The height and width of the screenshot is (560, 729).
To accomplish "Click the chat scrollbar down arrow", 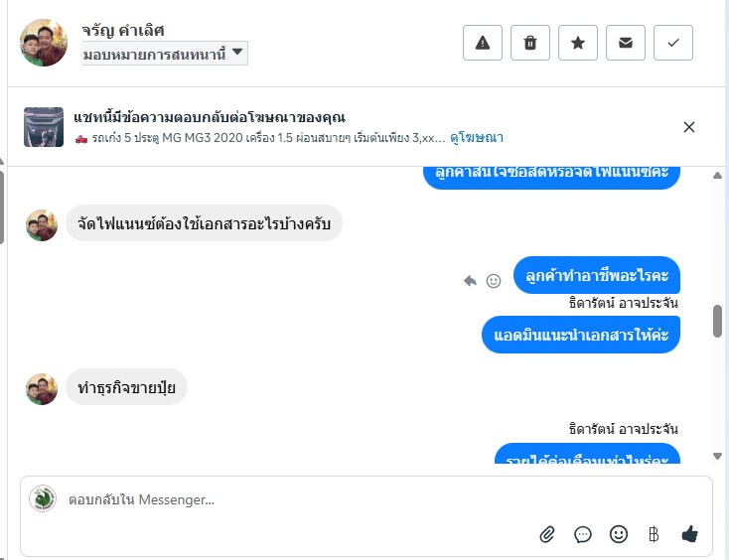I will click(x=717, y=456).
